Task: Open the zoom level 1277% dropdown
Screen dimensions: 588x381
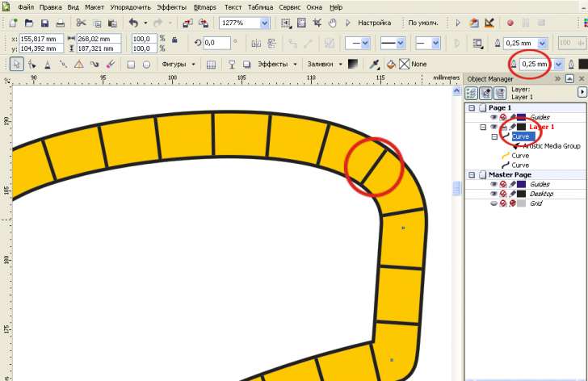Action: (x=265, y=23)
